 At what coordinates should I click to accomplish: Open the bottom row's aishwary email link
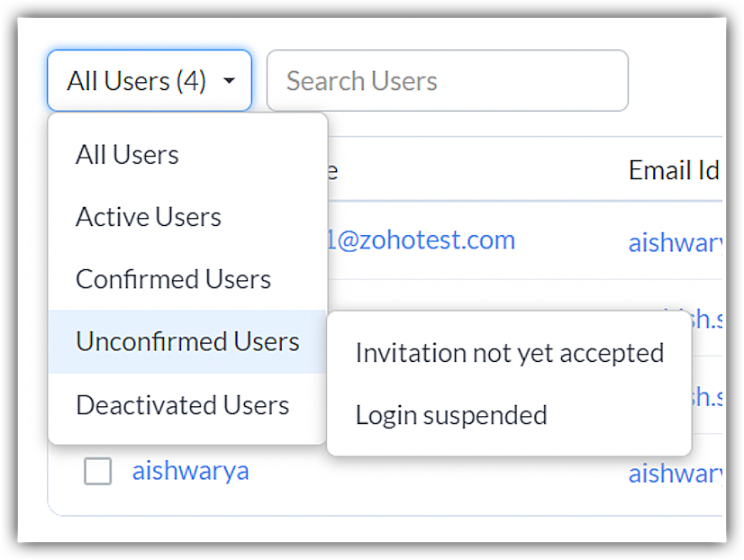pos(676,473)
